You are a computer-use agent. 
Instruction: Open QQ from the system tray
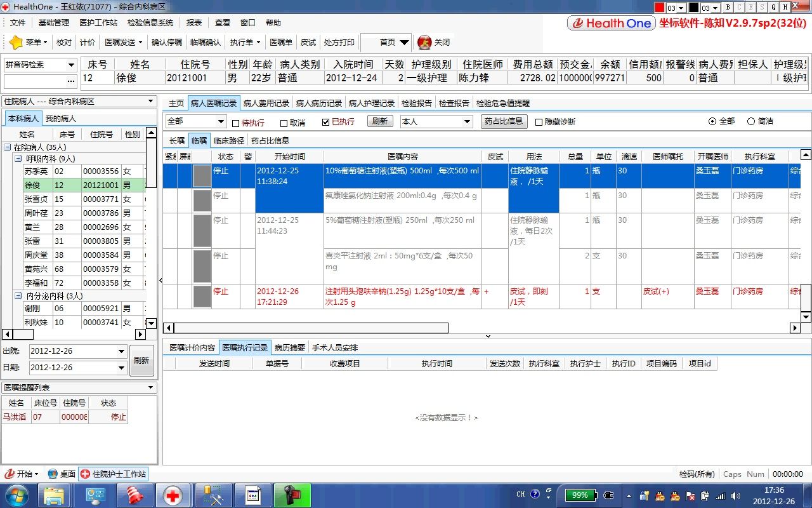point(661,495)
